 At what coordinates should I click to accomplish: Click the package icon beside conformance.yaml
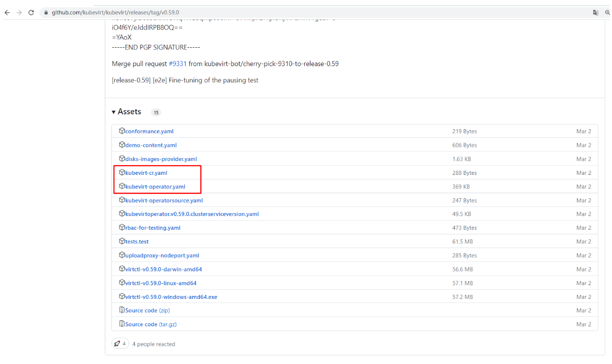click(x=122, y=131)
